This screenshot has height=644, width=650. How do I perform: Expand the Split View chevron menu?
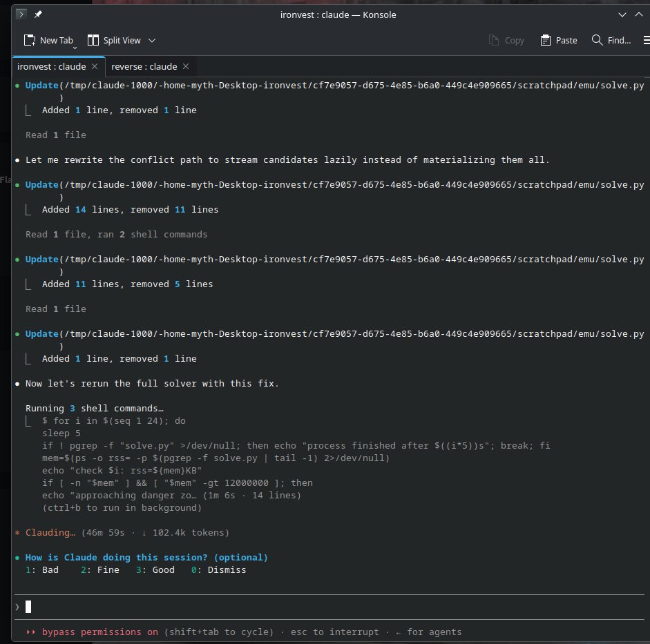(x=152, y=41)
